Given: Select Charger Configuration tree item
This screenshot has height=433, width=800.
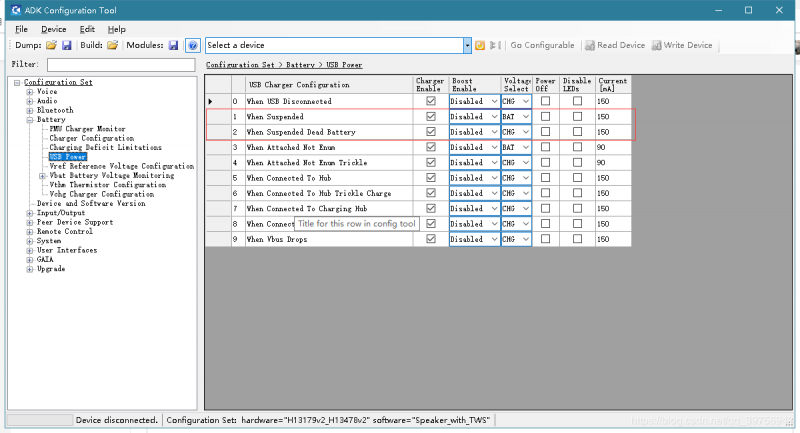Looking at the screenshot, I should 92,138.
